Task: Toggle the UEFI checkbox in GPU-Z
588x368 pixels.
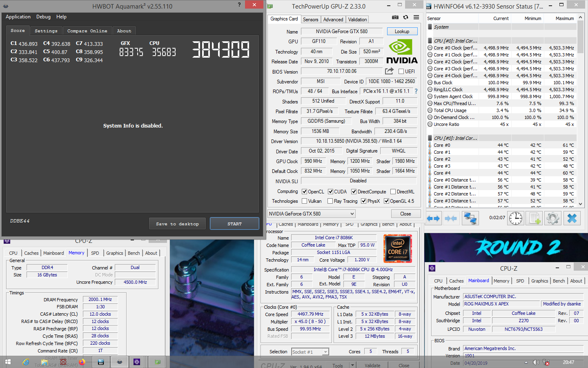Action: click(x=401, y=72)
